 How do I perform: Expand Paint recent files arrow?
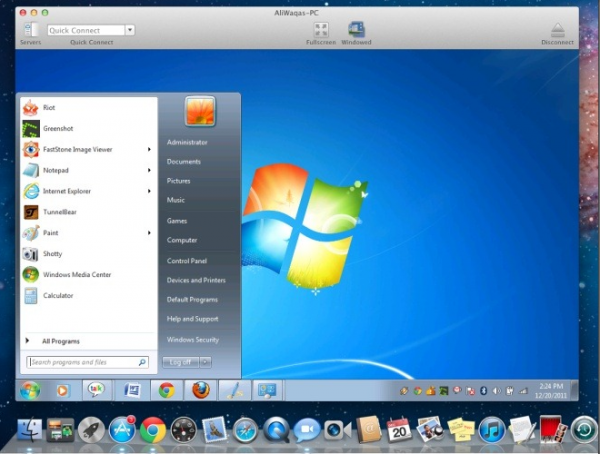pos(149,233)
